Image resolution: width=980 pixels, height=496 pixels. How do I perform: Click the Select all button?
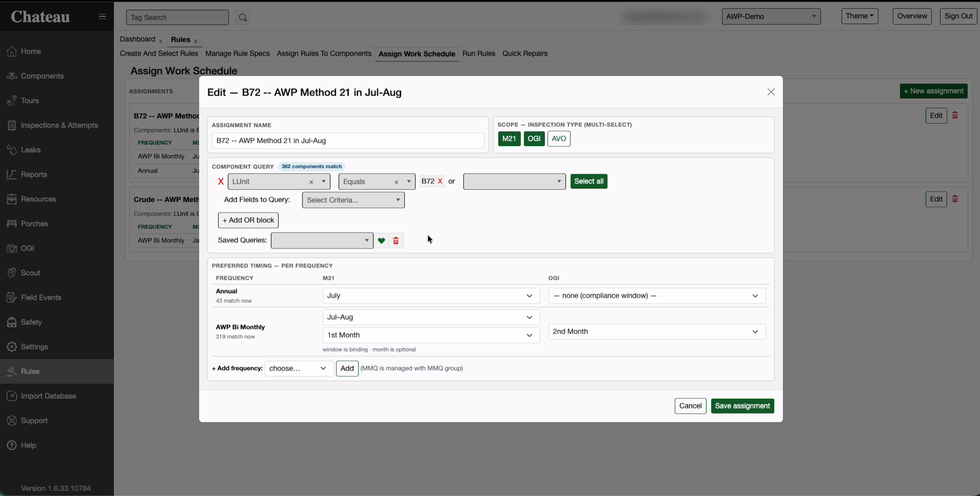pyautogui.click(x=589, y=182)
